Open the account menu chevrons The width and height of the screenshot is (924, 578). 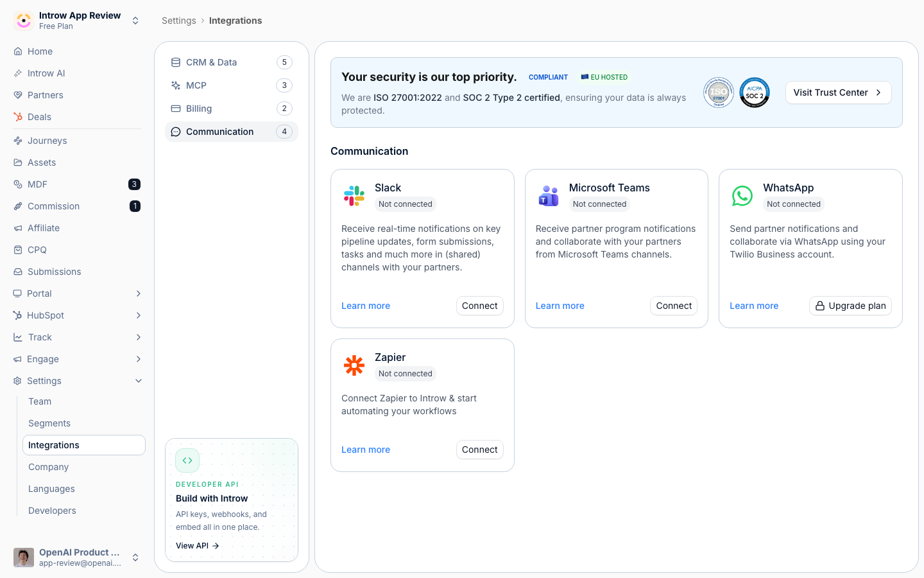(x=135, y=557)
